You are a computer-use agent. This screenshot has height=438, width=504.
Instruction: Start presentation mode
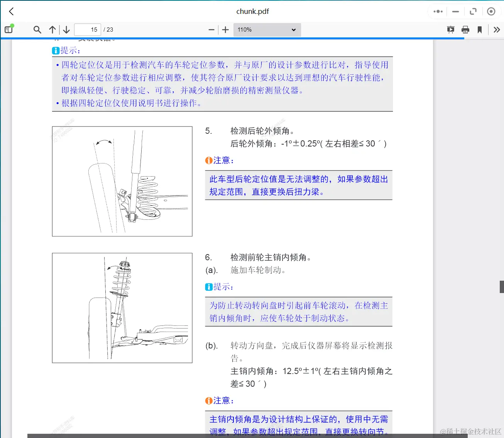[x=450, y=29]
